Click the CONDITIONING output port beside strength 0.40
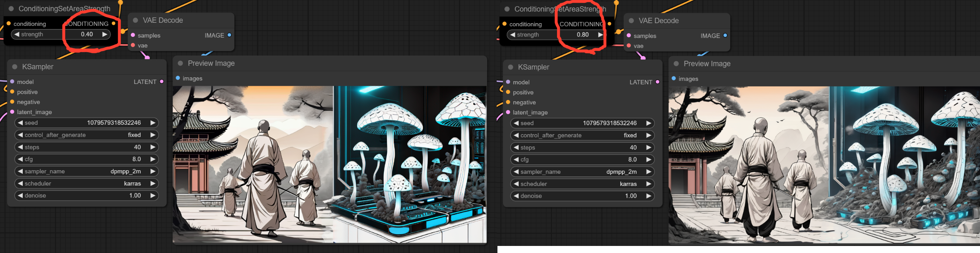The width and height of the screenshot is (980, 253). click(x=114, y=24)
